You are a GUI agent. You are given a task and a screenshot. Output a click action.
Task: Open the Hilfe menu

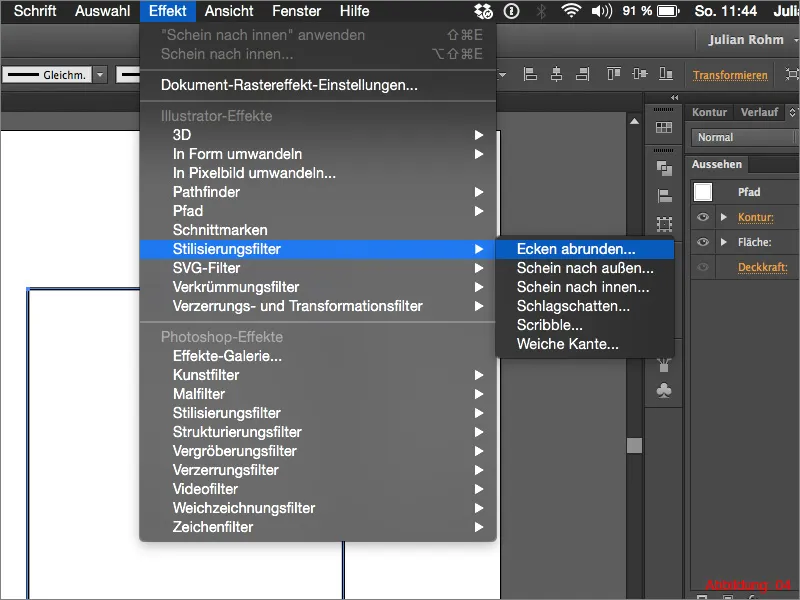click(x=355, y=11)
